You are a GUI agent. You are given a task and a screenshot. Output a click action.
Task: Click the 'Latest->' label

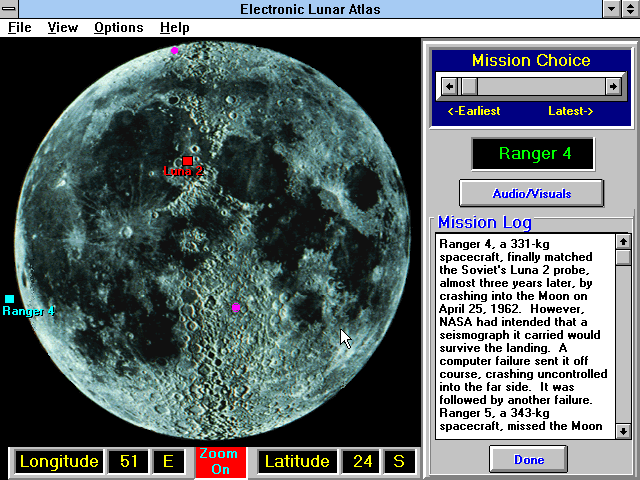571,111
